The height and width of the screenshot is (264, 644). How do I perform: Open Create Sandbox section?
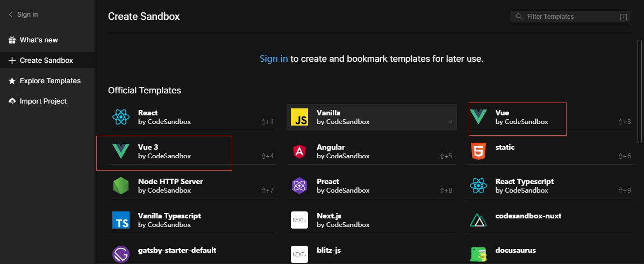pyautogui.click(x=47, y=60)
